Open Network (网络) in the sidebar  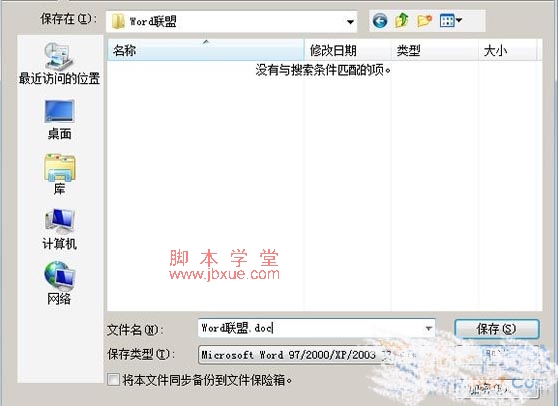pyautogui.click(x=59, y=284)
